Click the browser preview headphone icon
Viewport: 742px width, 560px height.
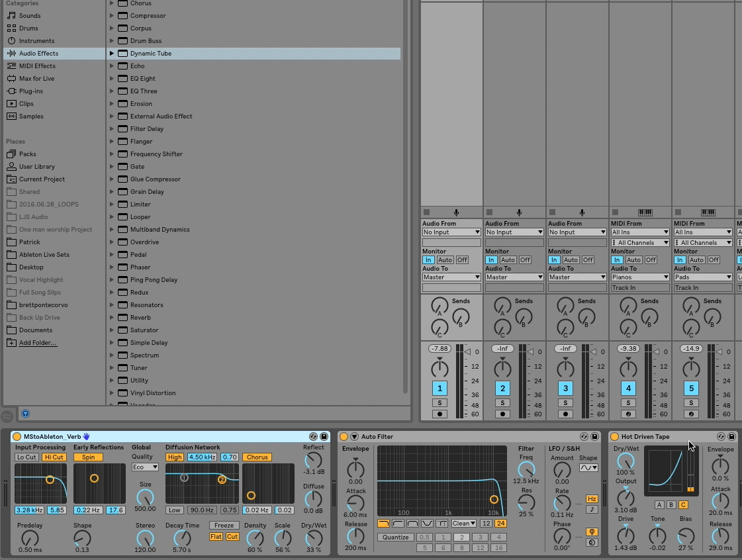26,414
